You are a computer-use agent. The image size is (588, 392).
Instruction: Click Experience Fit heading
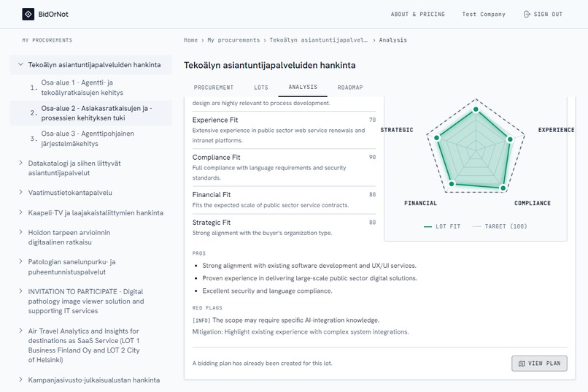tap(215, 120)
